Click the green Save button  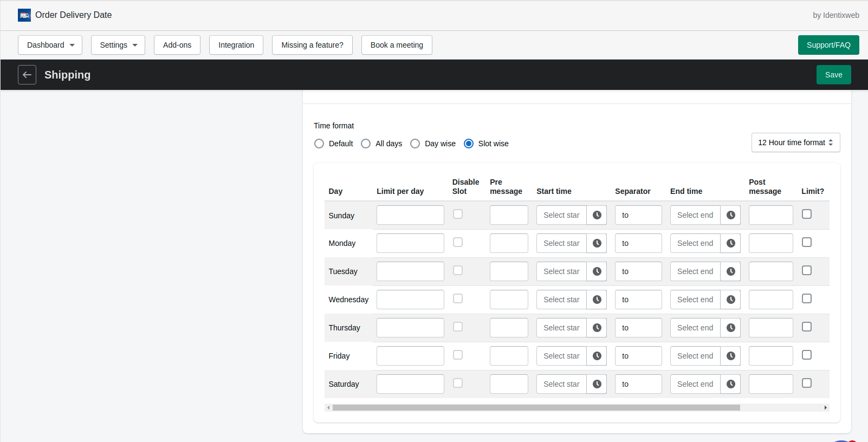click(x=833, y=75)
